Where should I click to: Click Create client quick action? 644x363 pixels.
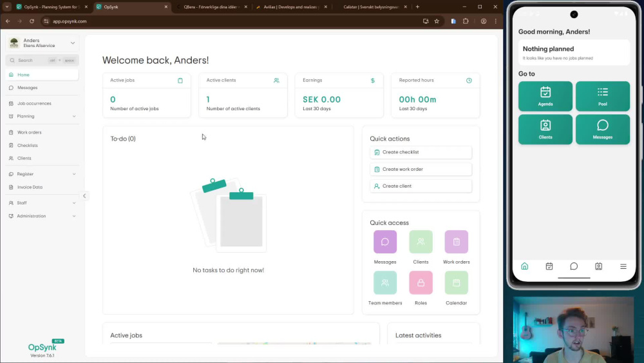pos(421,186)
